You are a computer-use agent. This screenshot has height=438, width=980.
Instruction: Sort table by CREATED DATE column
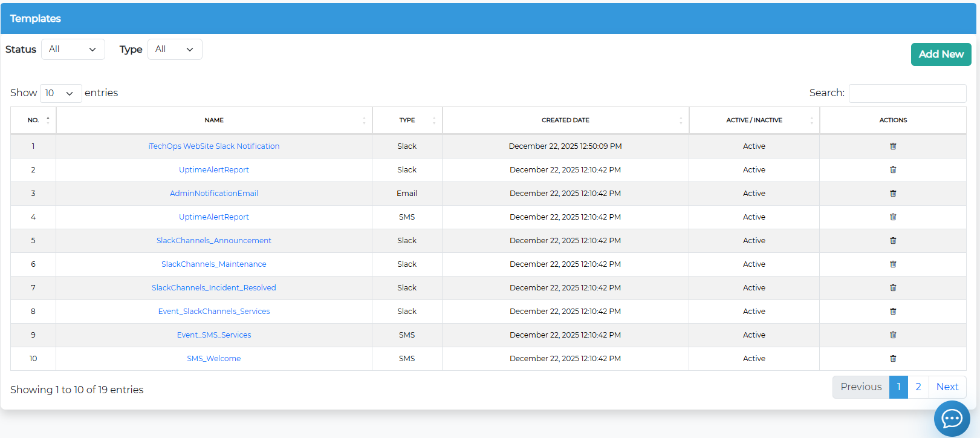pyautogui.click(x=565, y=120)
